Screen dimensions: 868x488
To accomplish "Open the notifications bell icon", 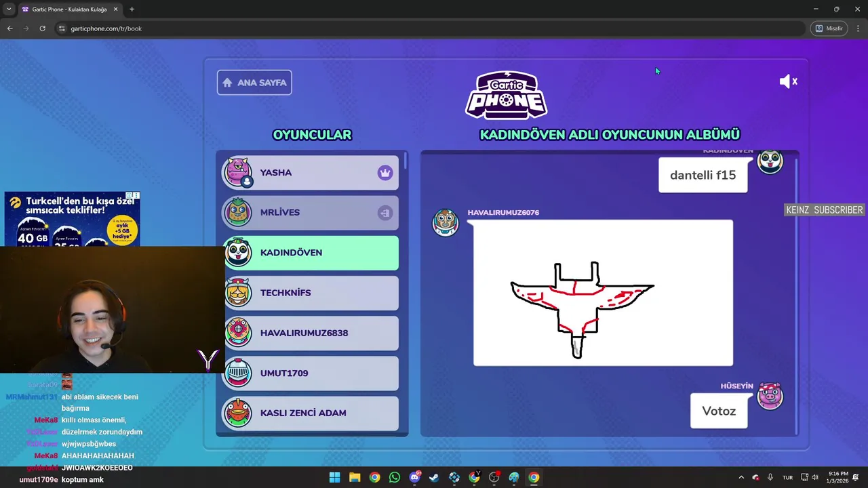I will pos(856,477).
